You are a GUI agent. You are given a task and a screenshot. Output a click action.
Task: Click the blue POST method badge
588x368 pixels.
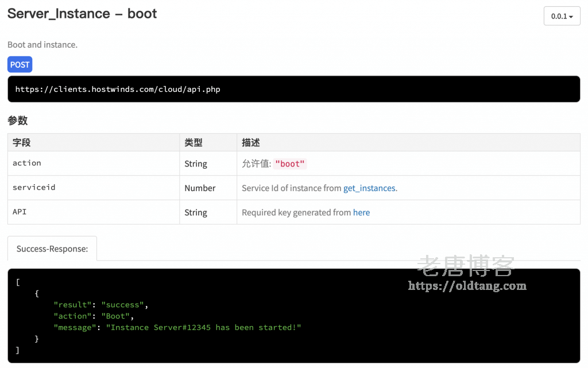[x=20, y=65]
